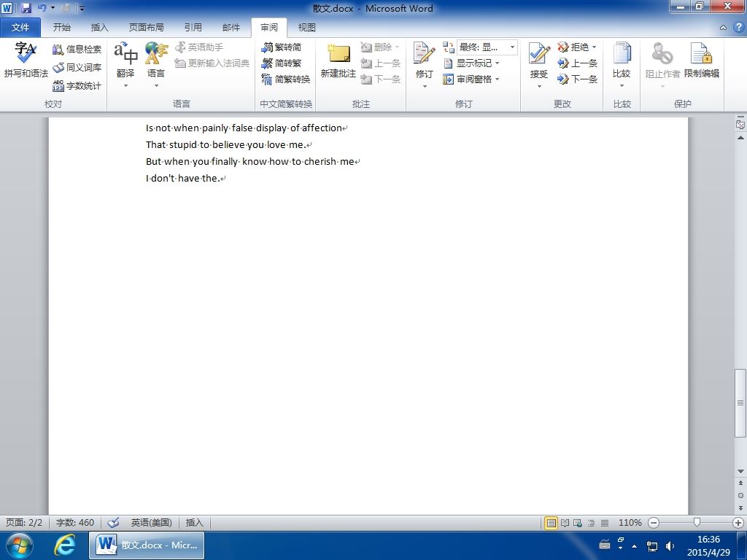Open the Display for Review combo box (最终: 显...)
This screenshot has width=747, height=560.
tap(487, 47)
